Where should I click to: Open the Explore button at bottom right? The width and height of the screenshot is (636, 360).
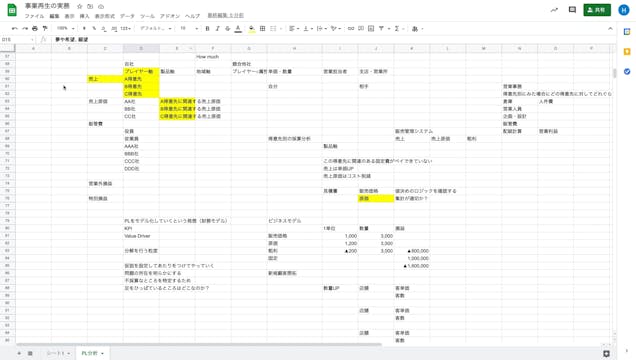pos(606,354)
